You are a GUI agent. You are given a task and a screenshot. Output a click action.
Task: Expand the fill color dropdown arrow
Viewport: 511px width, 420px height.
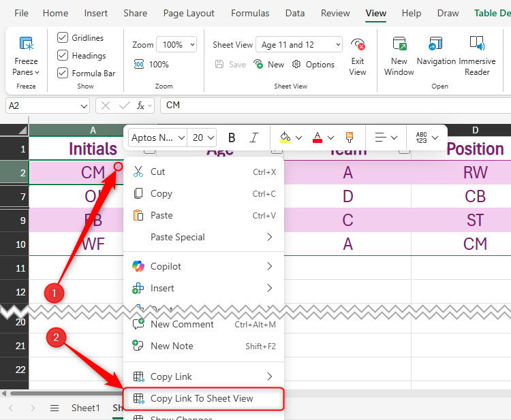(299, 138)
